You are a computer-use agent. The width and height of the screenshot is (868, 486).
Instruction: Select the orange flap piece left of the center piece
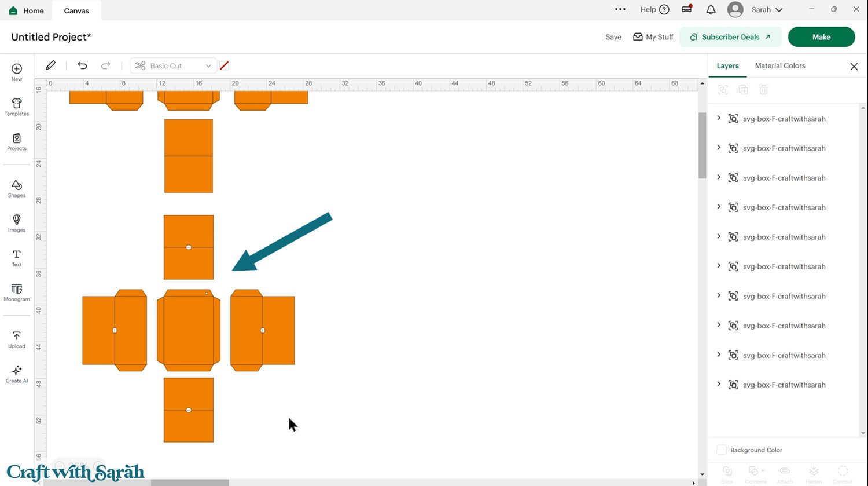pyautogui.click(x=115, y=330)
